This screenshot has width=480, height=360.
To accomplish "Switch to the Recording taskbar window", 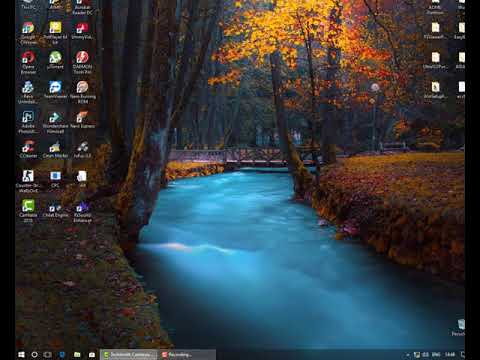I will pos(187,355).
